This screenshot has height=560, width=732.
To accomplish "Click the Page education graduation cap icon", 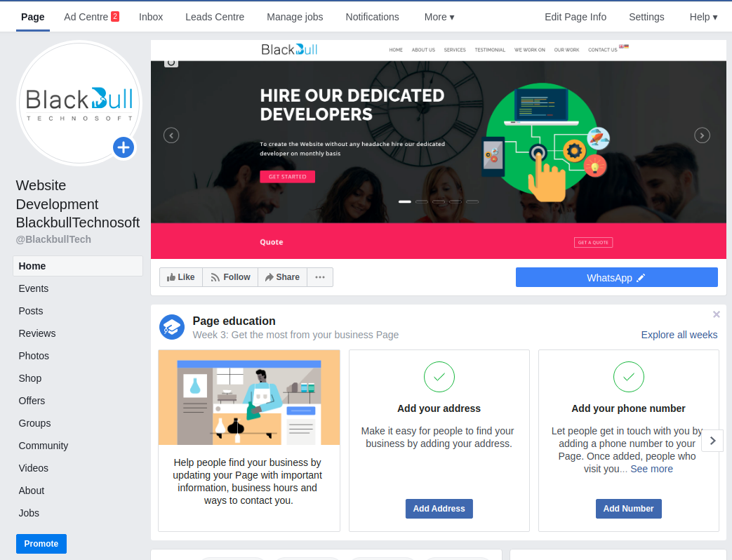I will 172,327.
